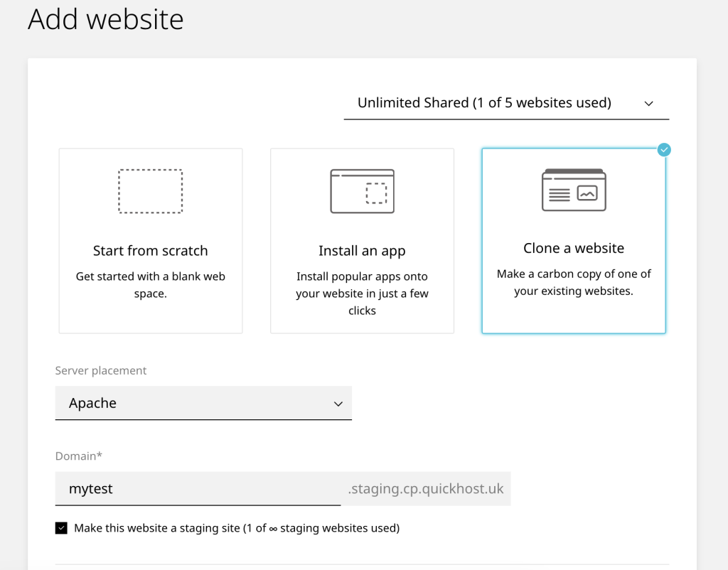
Task: Choose the Clone a website title
Action: [x=574, y=248]
